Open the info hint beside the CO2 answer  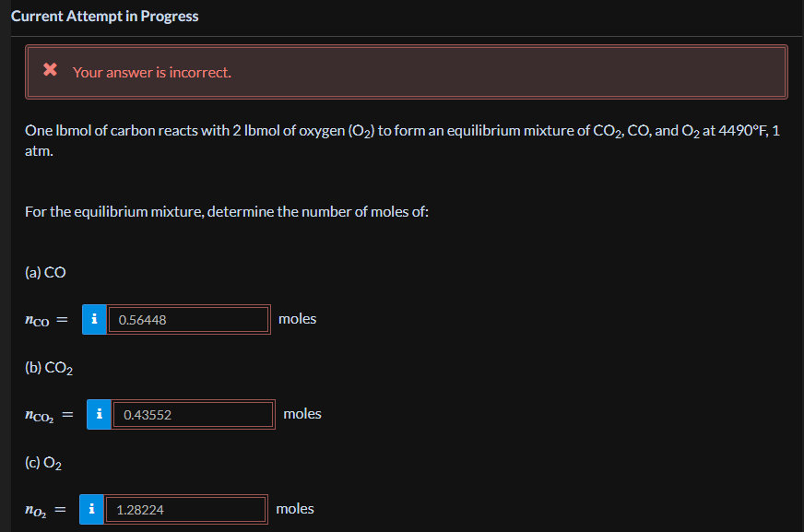[x=99, y=414]
